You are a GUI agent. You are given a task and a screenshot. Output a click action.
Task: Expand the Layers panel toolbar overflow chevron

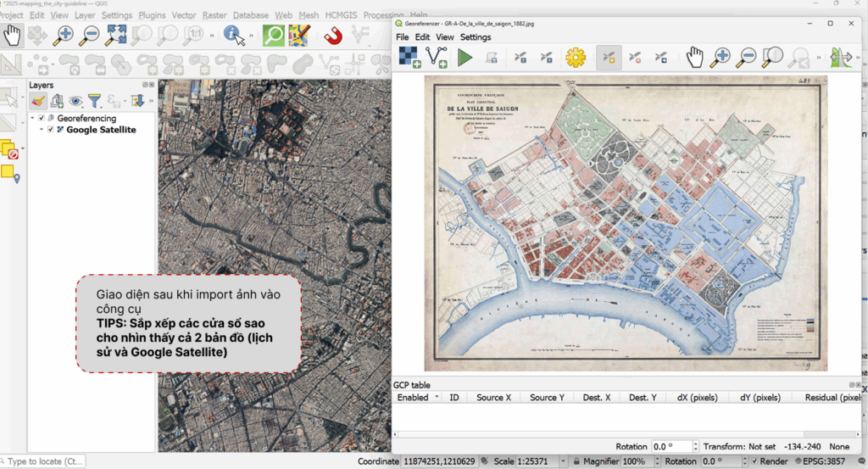(151, 101)
